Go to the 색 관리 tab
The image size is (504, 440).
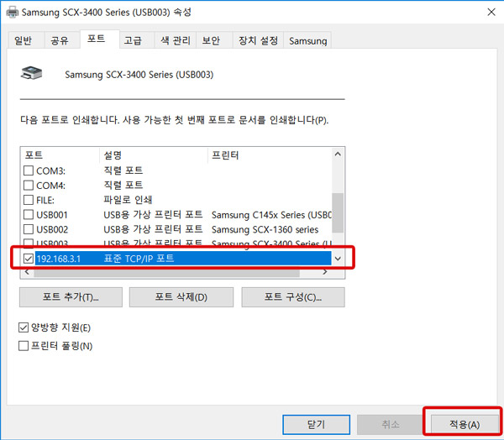[176, 40]
